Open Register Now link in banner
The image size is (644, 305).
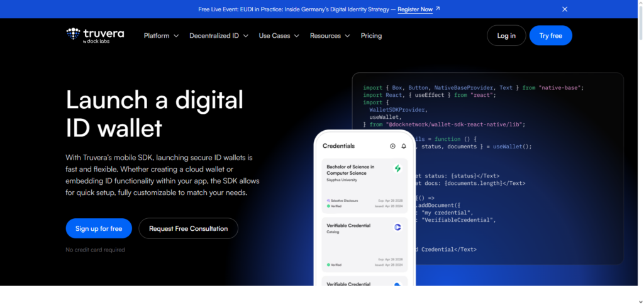(x=415, y=9)
